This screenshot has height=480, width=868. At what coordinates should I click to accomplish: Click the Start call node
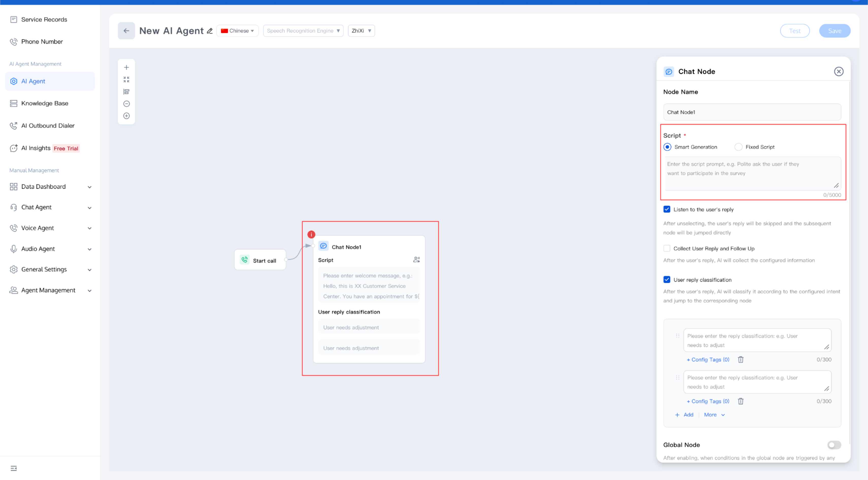[x=260, y=260]
